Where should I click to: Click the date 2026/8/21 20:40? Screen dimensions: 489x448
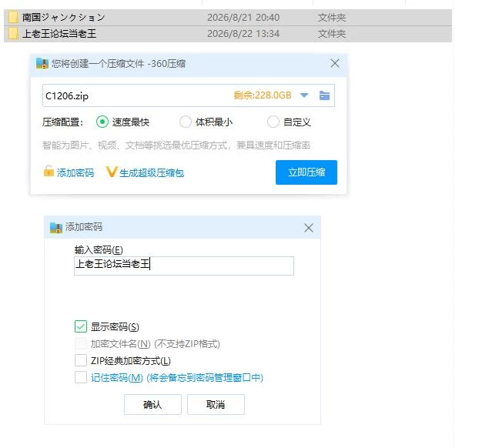243,18
